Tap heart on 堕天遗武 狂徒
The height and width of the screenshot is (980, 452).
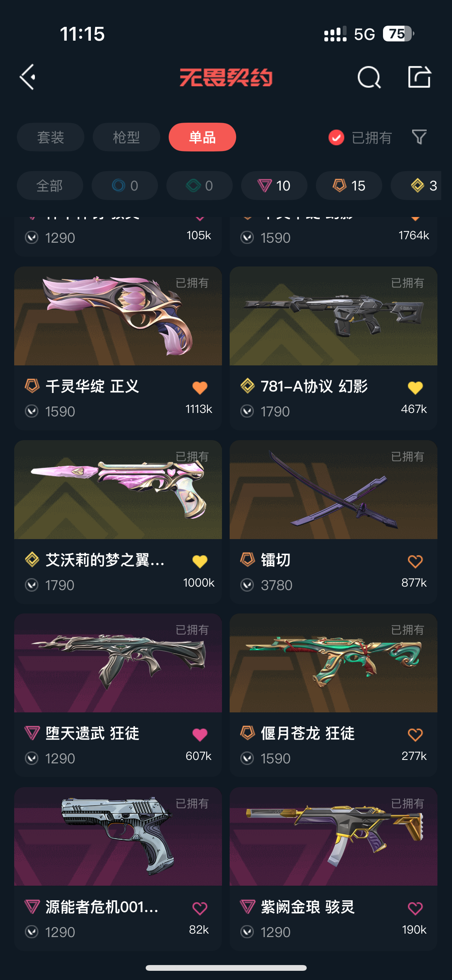click(x=200, y=735)
